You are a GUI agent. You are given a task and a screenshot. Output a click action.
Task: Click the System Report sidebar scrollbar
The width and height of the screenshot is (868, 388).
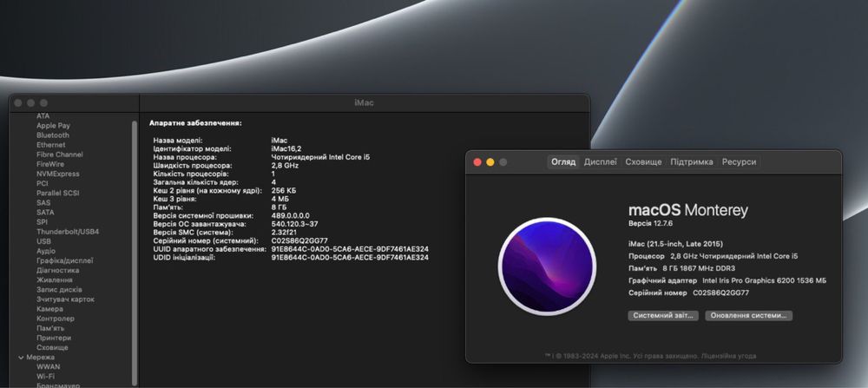coord(134,253)
